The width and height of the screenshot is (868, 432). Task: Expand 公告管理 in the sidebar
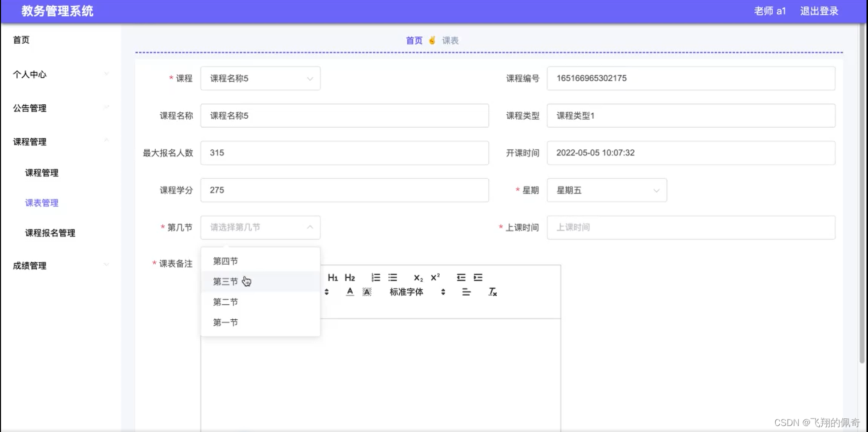[x=61, y=108]
